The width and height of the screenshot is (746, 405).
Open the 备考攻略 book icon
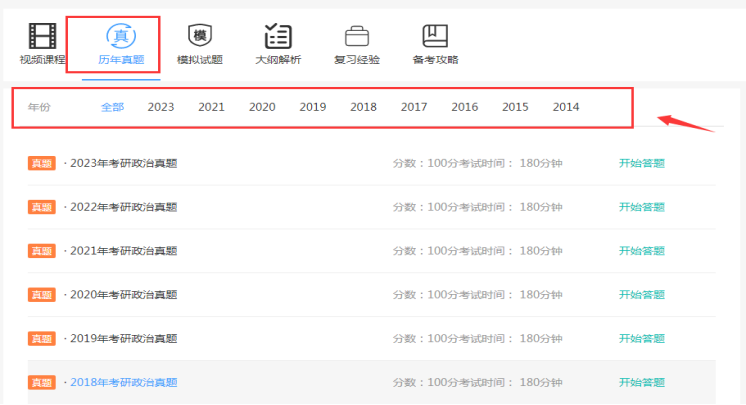click(x=435, y=37)
